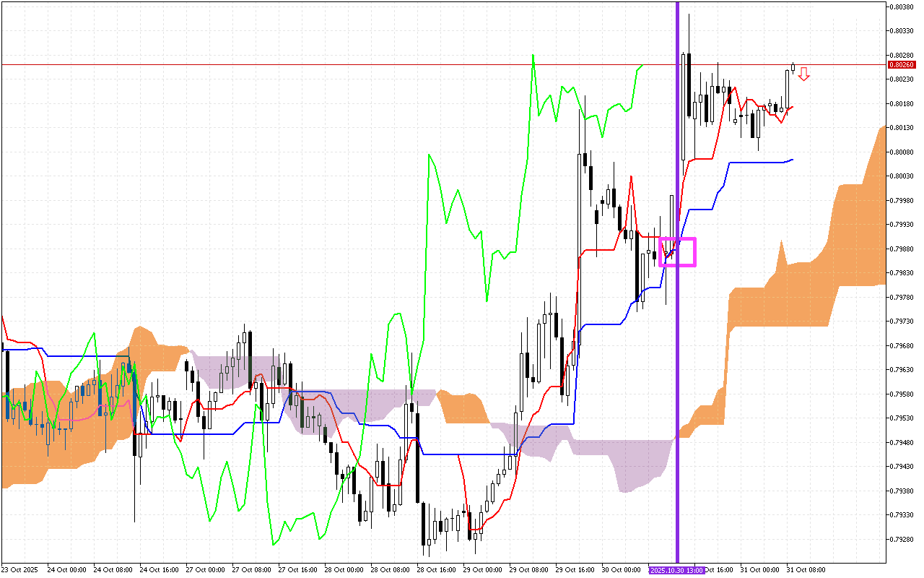Screen dimensions: 924x578
Task: Select the horizontal current price line
Action: [x=361, y=64]
